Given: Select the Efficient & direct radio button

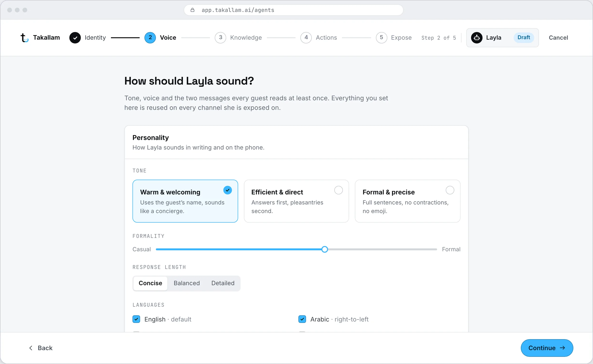Looking at the screenshot, I should [338, 190].
